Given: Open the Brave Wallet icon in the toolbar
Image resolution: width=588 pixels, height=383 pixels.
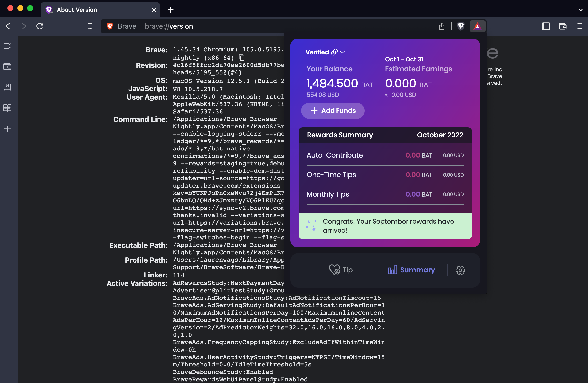Looking at the screenshot, I should coord(563,26).
